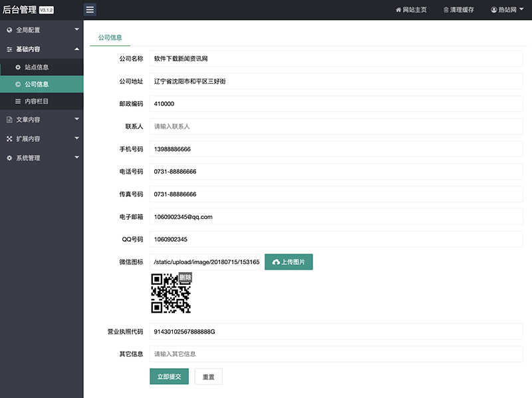Expand the 全局配置 menu arrow
532x398 pixels.
(x=77, y=29)
